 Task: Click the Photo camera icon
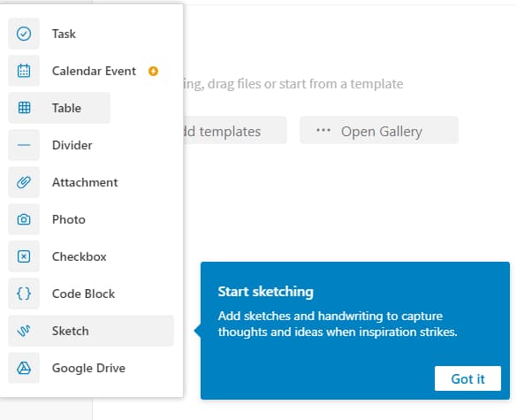(x=24, y=219)
